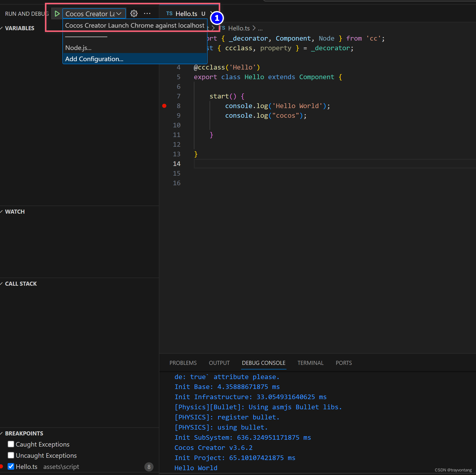Click the Hello World console output line
Screen dimensions: 476x475
196,468
